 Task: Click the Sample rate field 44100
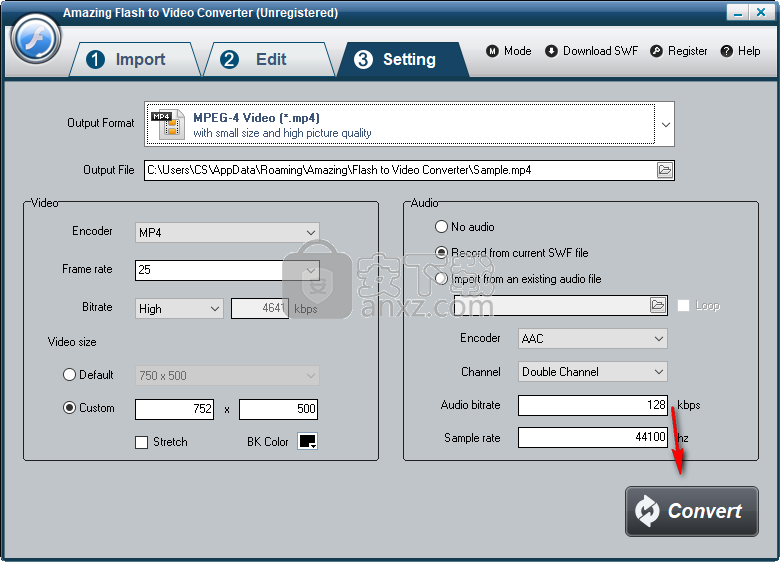pyautogui.click(x=592, y=437)
